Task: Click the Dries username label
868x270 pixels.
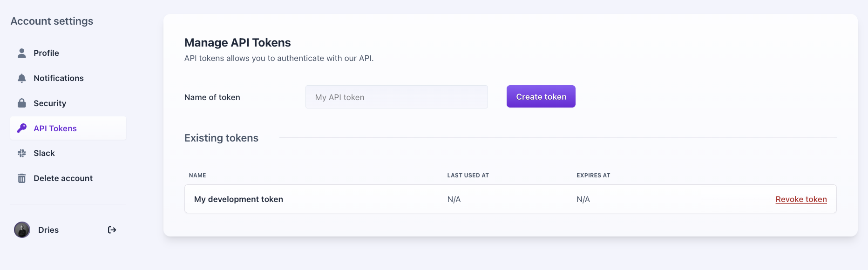Action: [48, 230]
